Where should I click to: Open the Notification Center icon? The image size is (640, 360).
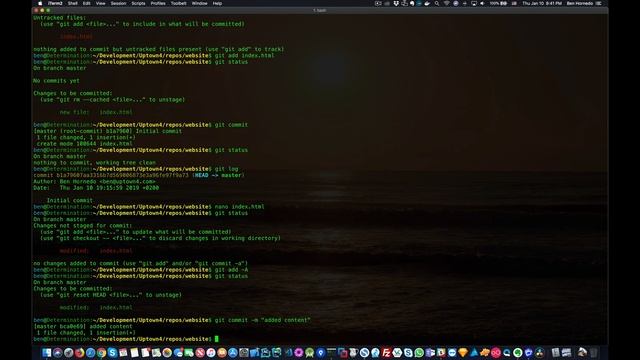pos(599,3)
